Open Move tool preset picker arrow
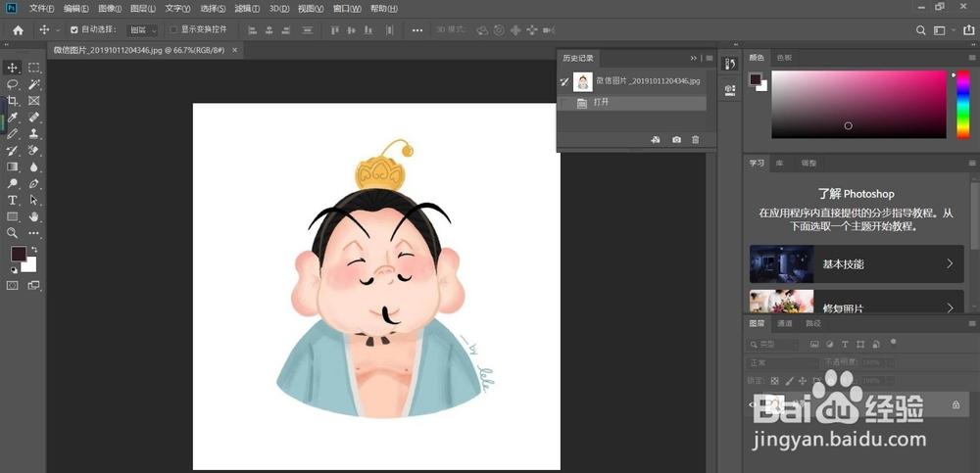The image size is (980, 473). click(58, 30)
